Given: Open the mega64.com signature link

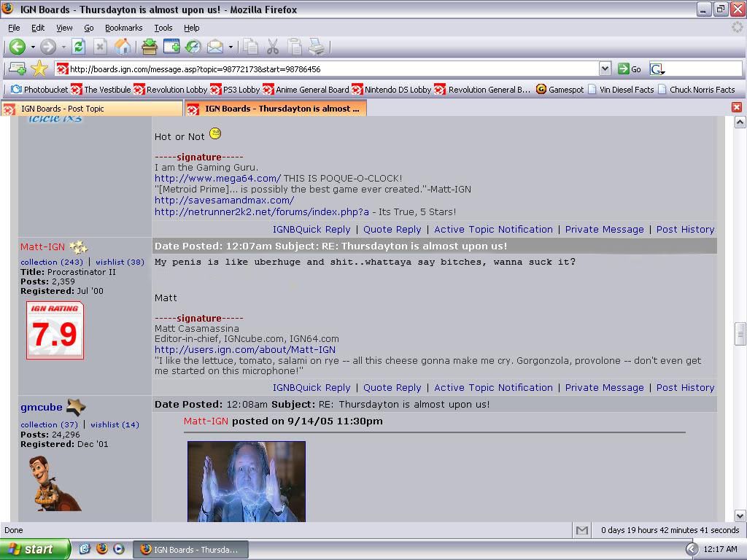Looking at the screenshot, I should [217, 178].
